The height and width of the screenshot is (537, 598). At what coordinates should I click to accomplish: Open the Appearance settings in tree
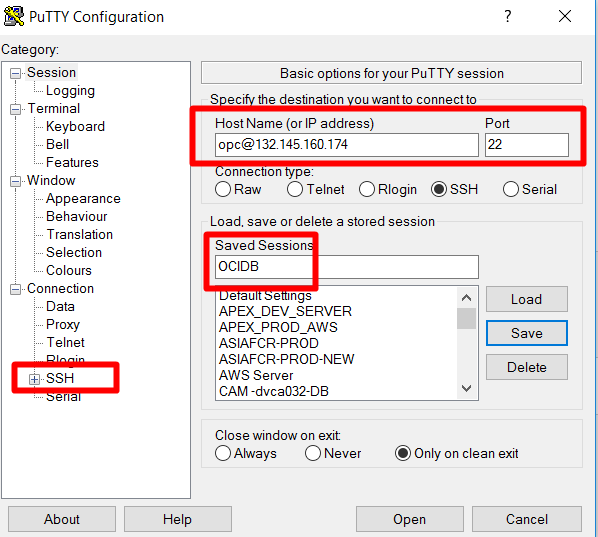[x=83, y=198]
